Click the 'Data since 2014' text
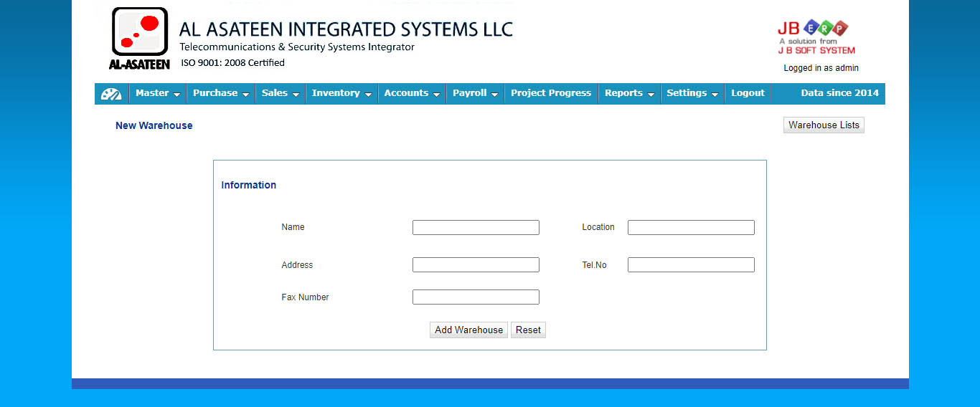 click(840, 93)
